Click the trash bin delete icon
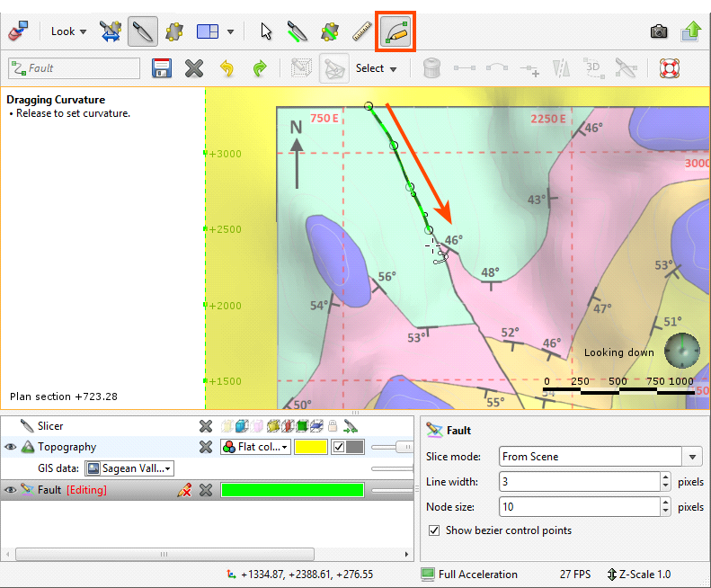711x588 pixels. click(x=431, y=68)
